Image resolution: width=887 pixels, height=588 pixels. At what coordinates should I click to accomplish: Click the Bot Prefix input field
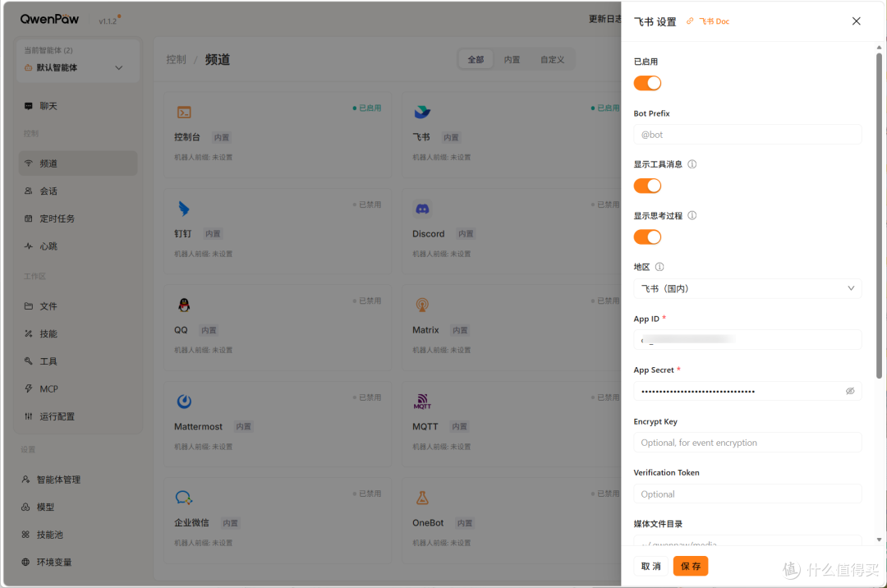point(747,135)
